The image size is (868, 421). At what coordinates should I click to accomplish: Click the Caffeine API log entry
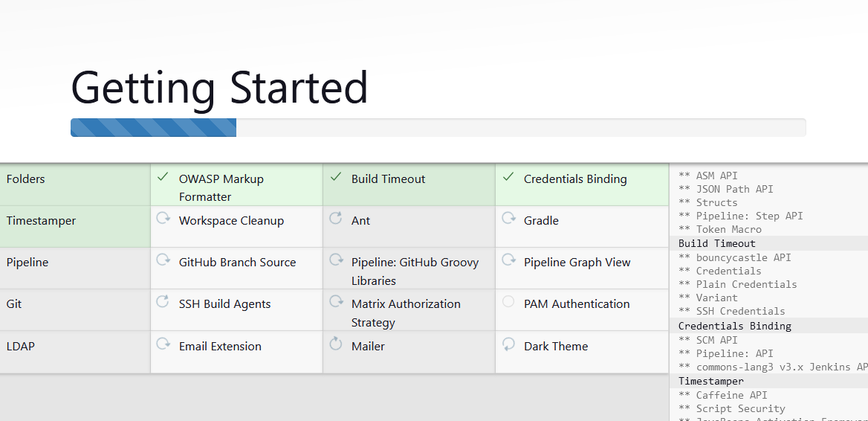723,395
